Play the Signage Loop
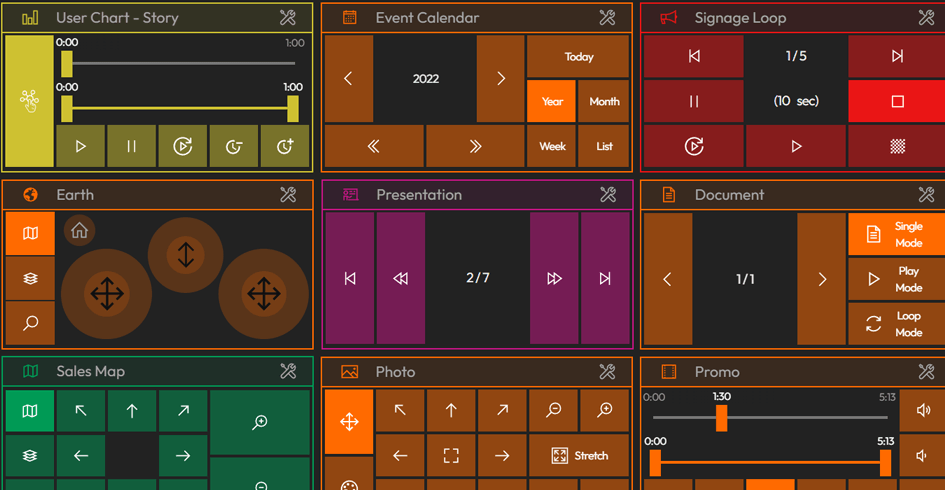945x490 pixels. click(796, 146)
